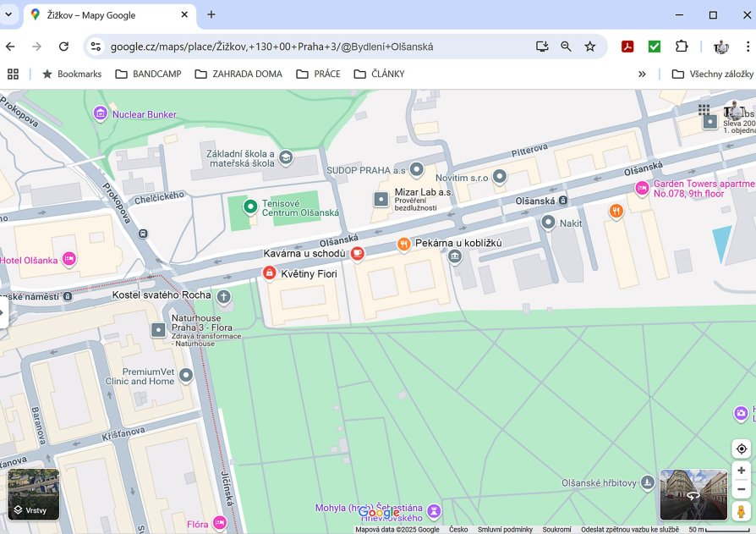Select the PremiumVet Clinic and Home pin
756x534 pixels.
(x=186, y=375)
